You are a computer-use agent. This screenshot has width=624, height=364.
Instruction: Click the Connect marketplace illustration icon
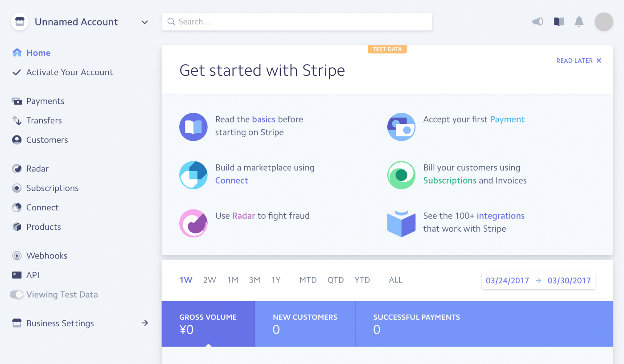click(193, 175)
